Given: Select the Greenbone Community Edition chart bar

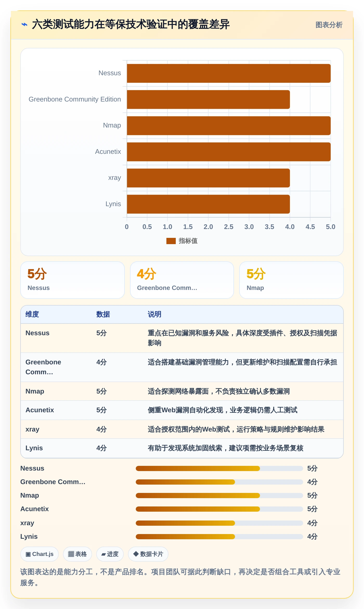Looking at the screenshot, I should pyautogui.click(x=208, y=99).
